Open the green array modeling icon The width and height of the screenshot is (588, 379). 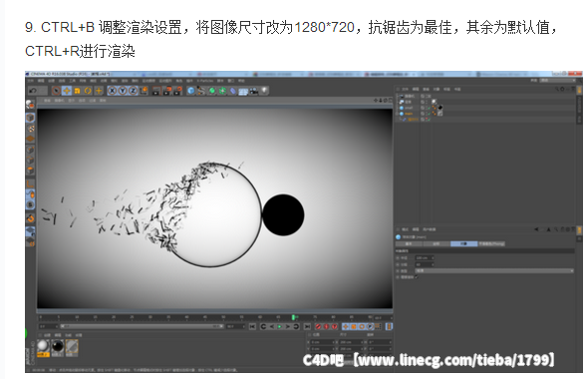[222, 91]
